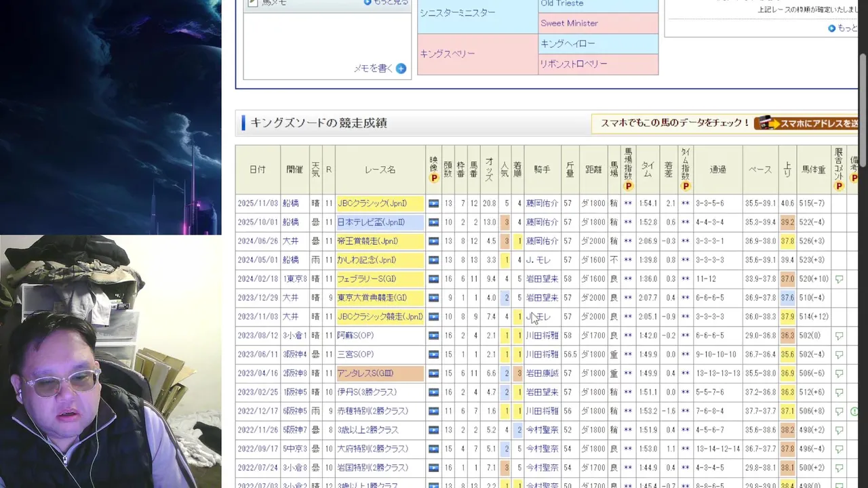
Task: Play video for 日本テレビ盃 race
Action: pyautogui.click(x=433, y=222)
